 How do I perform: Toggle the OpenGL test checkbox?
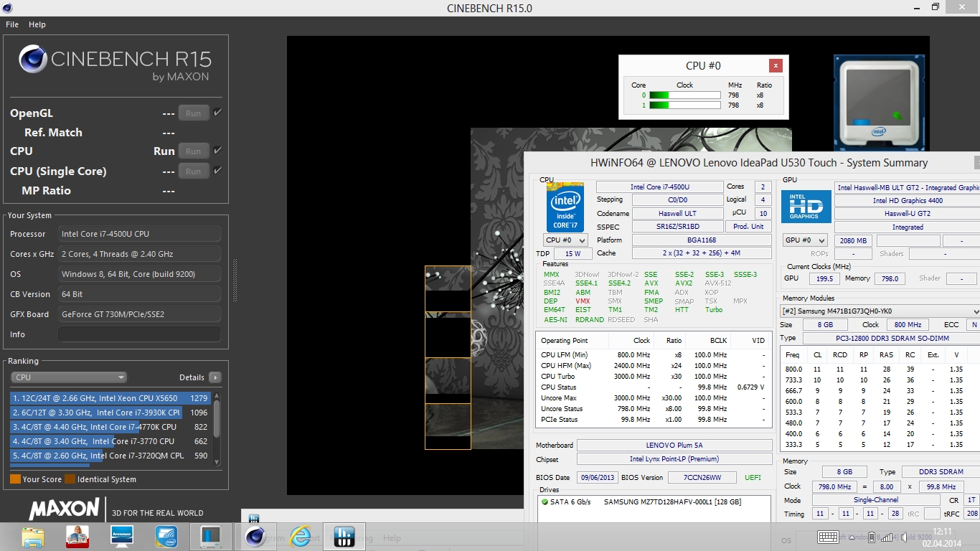point(217,113)
